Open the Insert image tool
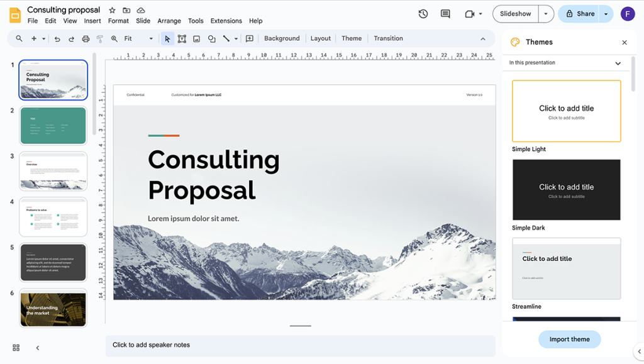The image size is (644, 364). click(x=196, y=38)
